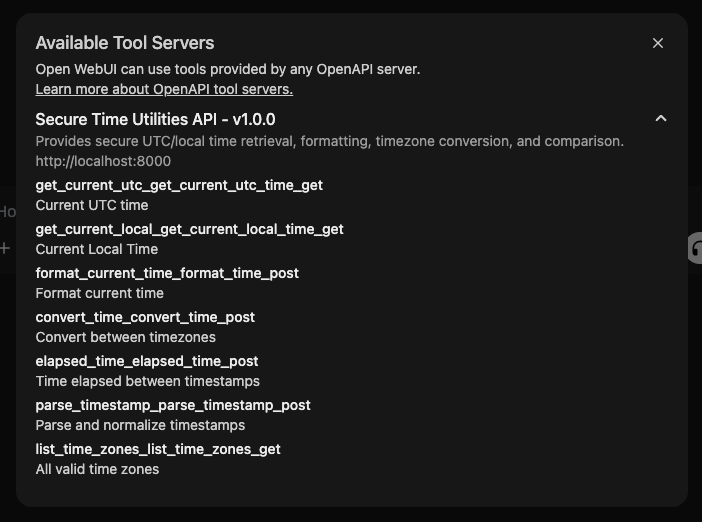
Task: Click the Available Tool Servers heading
Action: pyautogui.click(x=125, y=43)
